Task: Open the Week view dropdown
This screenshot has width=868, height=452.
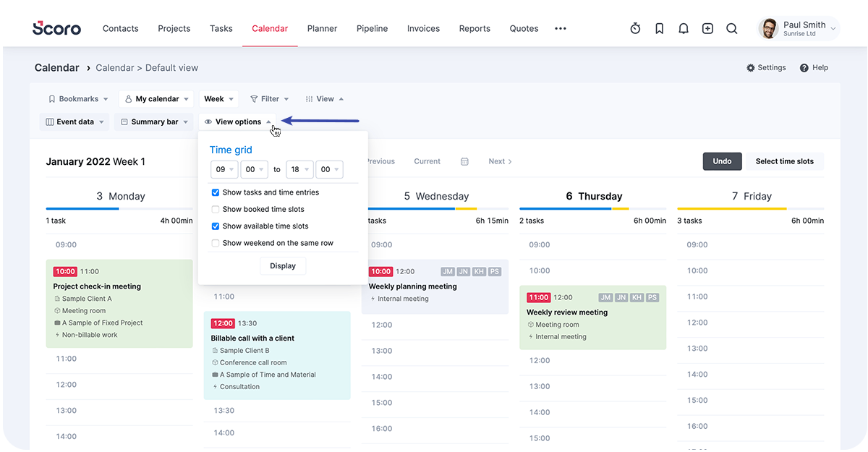Action: click(x=219, y=99)
